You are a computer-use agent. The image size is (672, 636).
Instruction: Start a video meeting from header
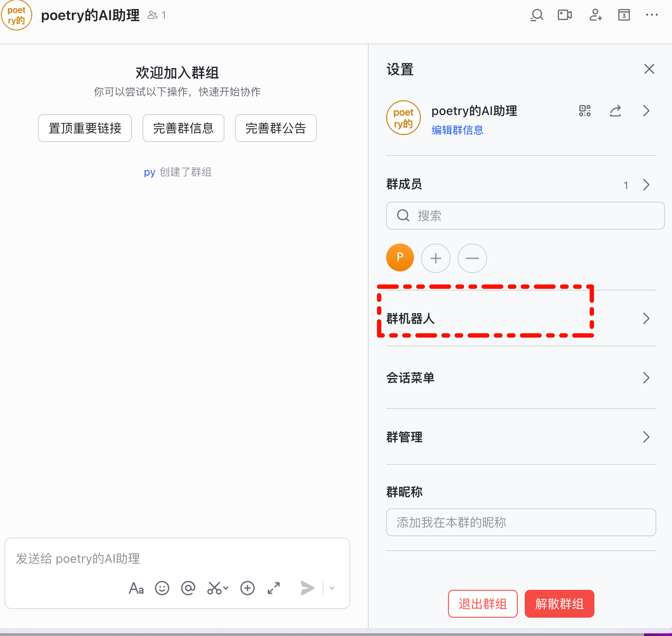(565, 15)
